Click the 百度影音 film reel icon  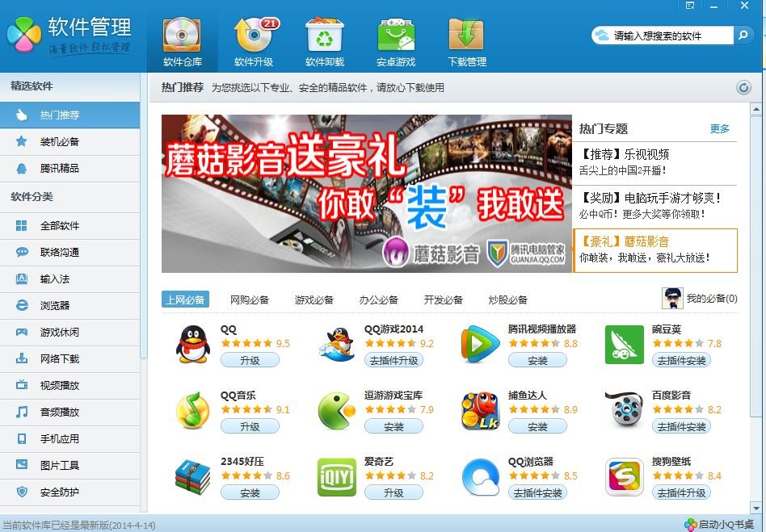coord(624,411)
